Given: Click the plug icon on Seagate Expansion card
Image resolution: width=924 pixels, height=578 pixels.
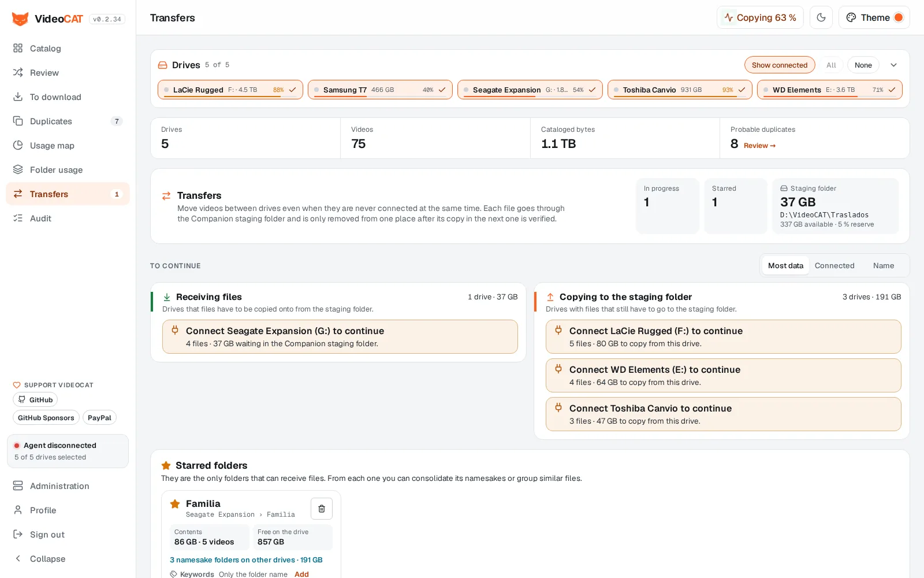Looking at the screenshot, I should (x=175, y=330).
